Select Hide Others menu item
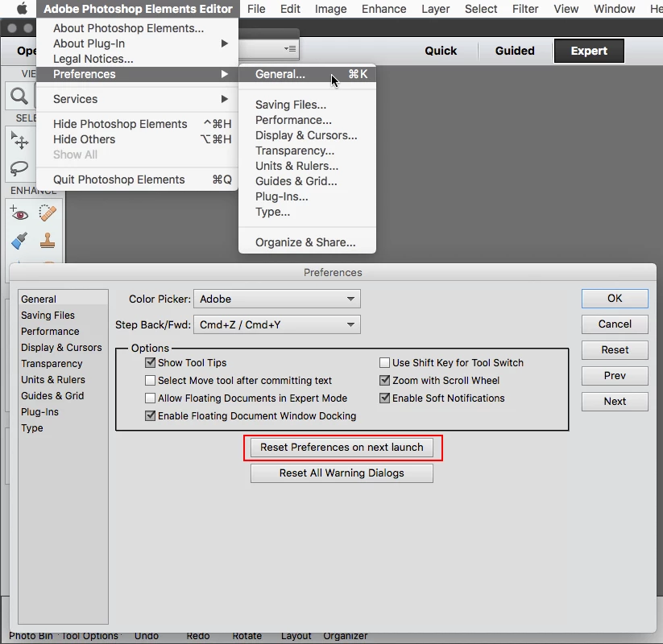This screenshot has height=644, width=663. tap(138, 139)
